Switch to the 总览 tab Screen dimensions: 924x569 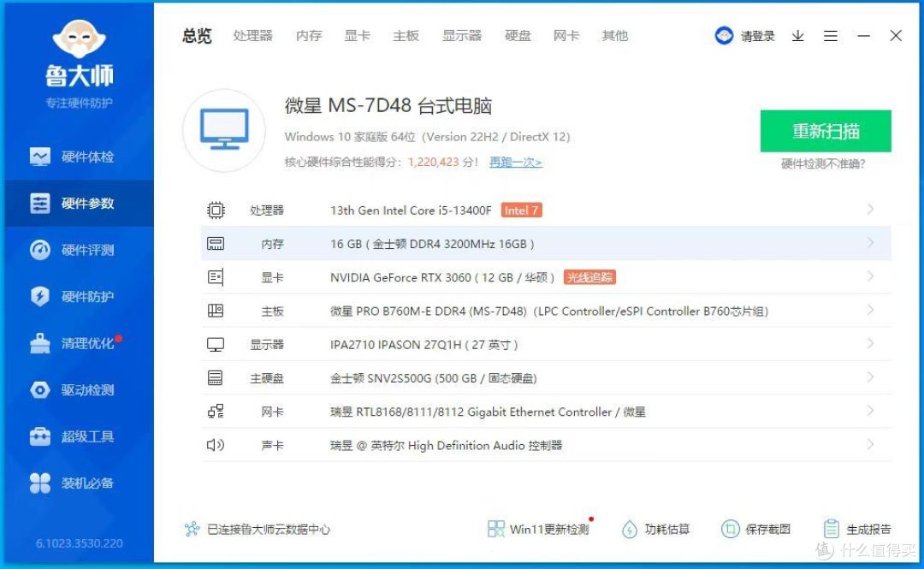[197, 36]
